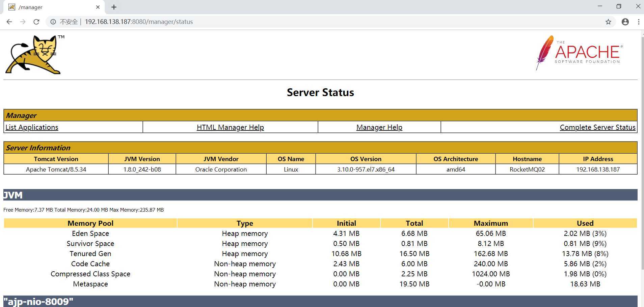Click Compressed Class Space maximum 1024.00 MB

491,274
